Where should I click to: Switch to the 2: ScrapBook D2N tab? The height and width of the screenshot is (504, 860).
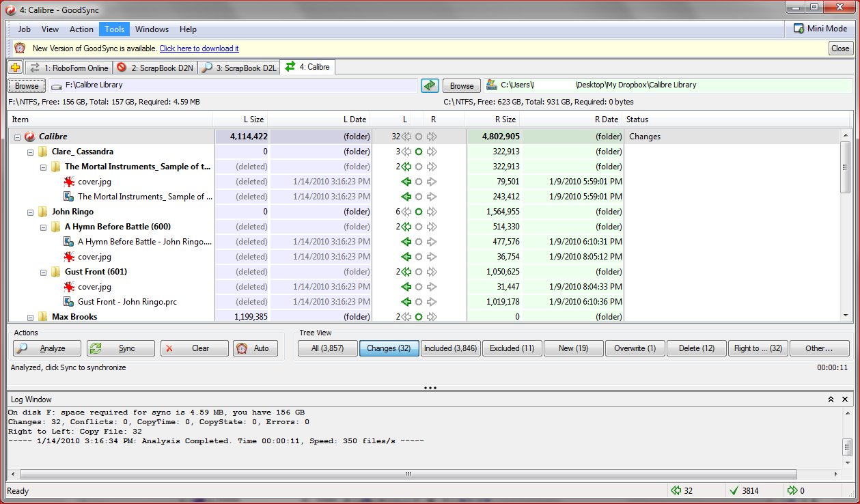(x=154, y=68)
